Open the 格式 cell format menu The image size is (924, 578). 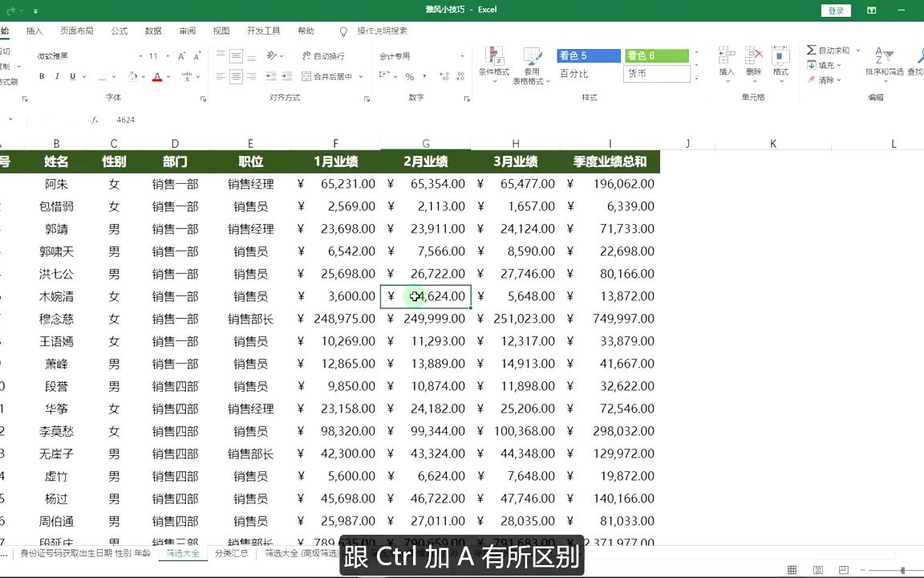[x=780, y=64]
